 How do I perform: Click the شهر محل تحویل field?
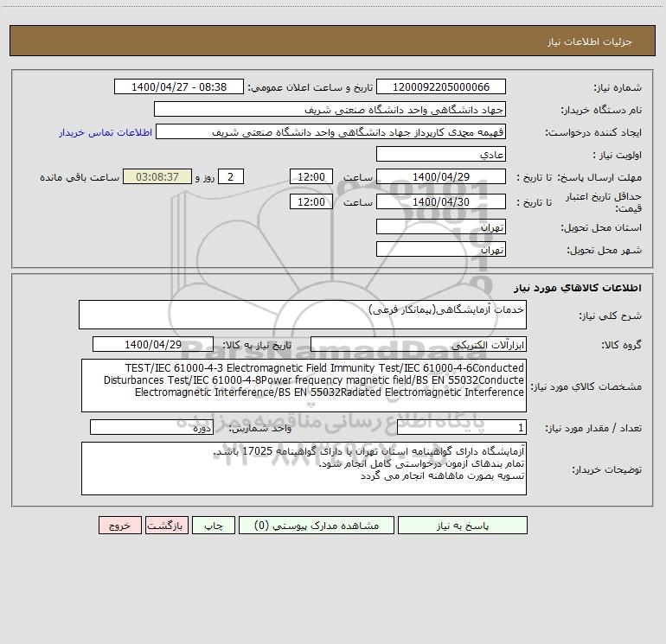441,249
